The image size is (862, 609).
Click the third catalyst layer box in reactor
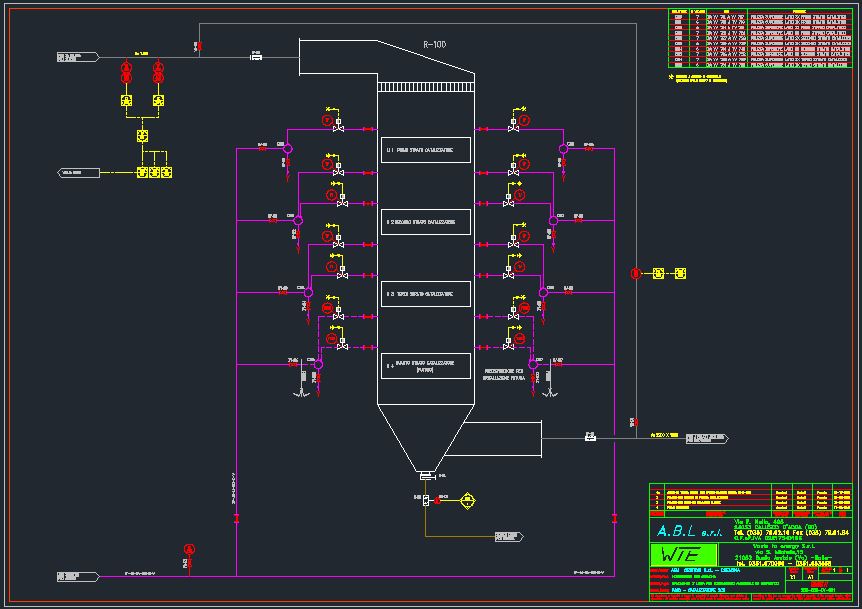point(425,294)
